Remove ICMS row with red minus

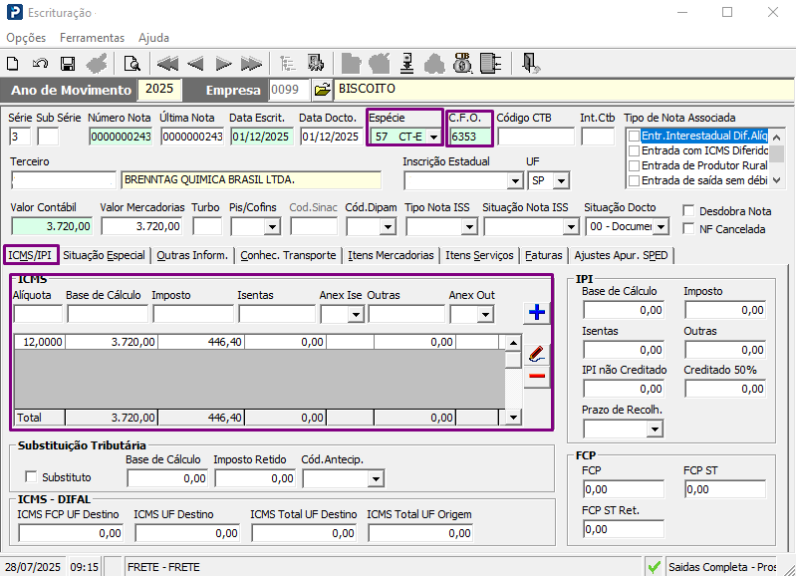[537, 377]
